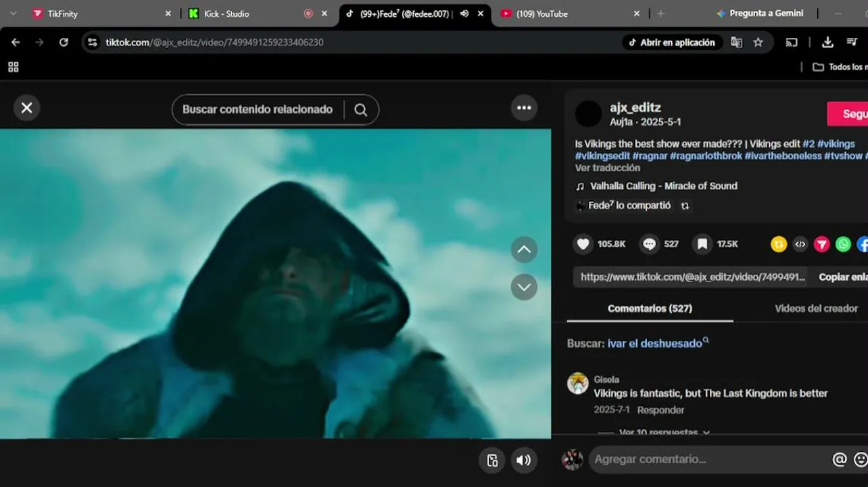Focus the 'Buscar contenido relacionado' search box
Viewport: 868px width, 487px height.
click(x=258, y=110)
